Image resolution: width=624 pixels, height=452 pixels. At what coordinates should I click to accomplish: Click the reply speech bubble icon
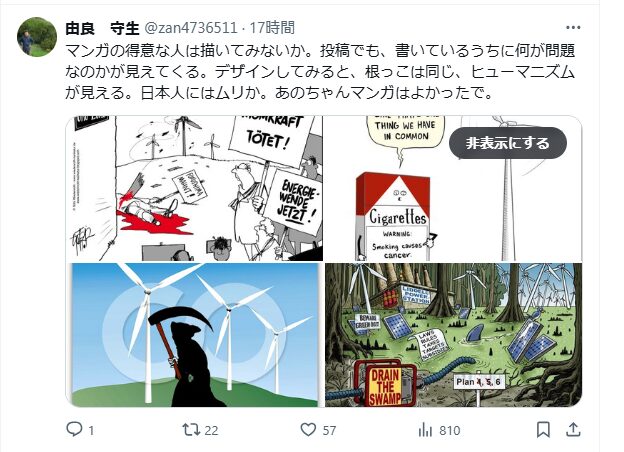(74, 429)
